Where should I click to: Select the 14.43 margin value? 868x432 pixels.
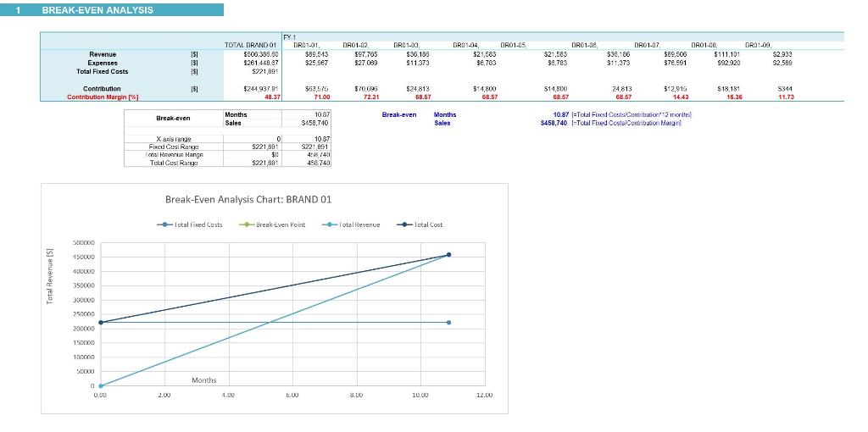tap(679, 97)
